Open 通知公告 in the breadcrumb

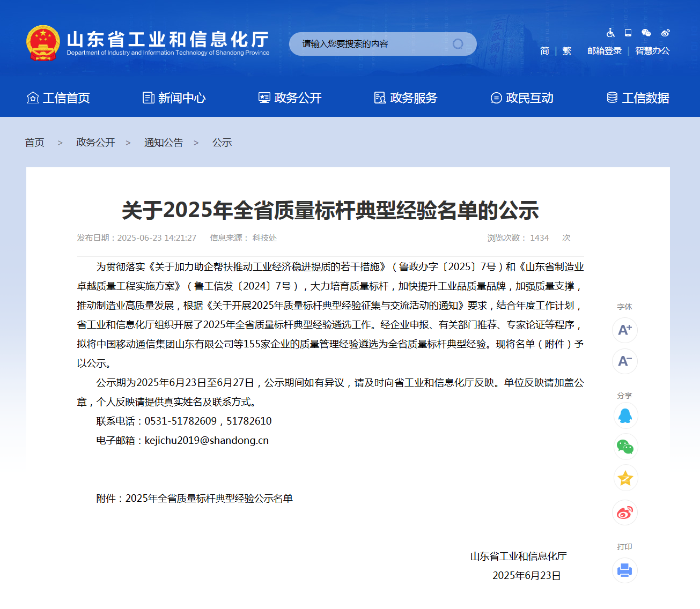click(x=164, y=142)
